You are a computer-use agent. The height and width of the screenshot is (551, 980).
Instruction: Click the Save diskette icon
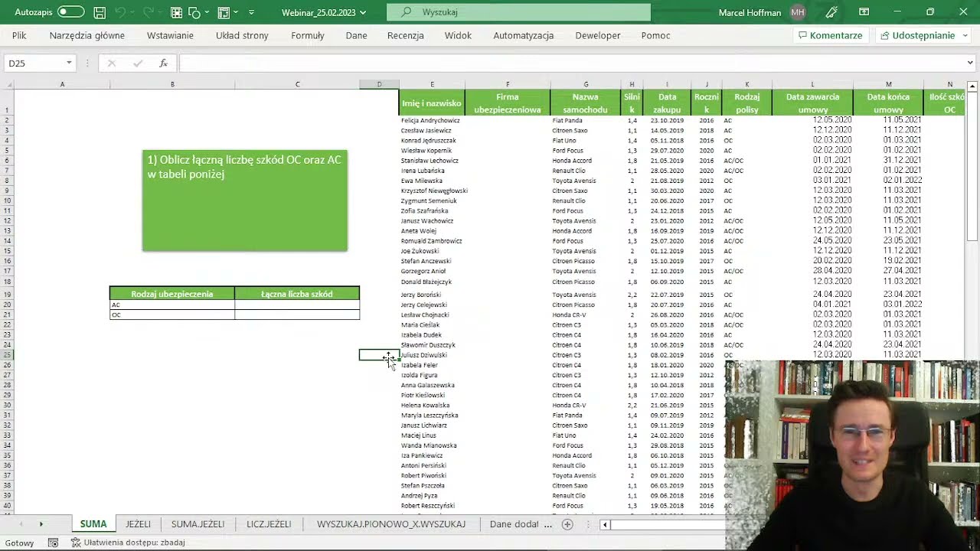point(100,12)
